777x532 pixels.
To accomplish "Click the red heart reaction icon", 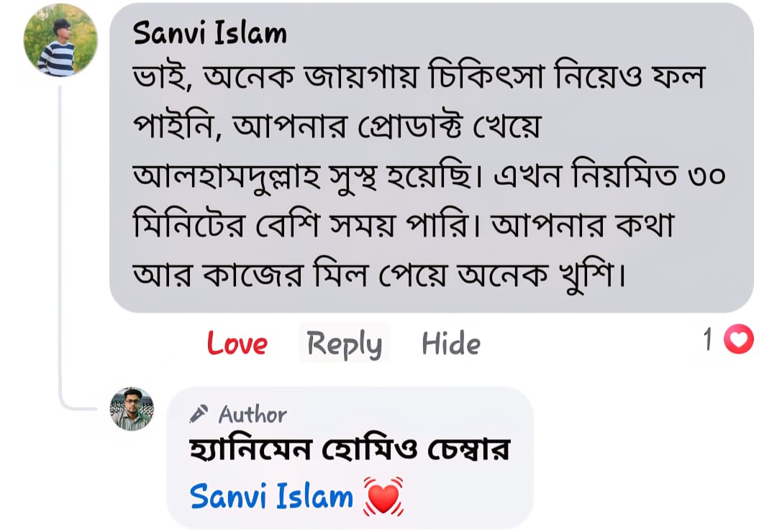I will click(738, 340).
